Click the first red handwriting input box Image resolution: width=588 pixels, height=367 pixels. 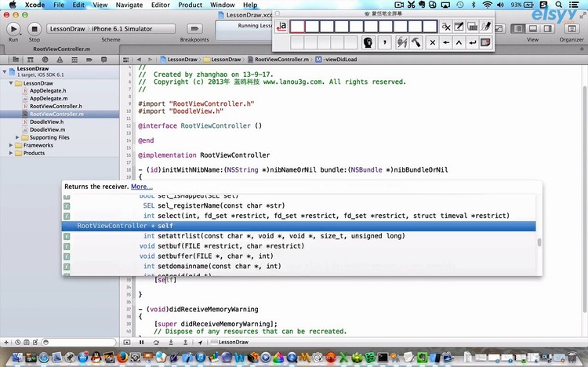click(297, 27)
